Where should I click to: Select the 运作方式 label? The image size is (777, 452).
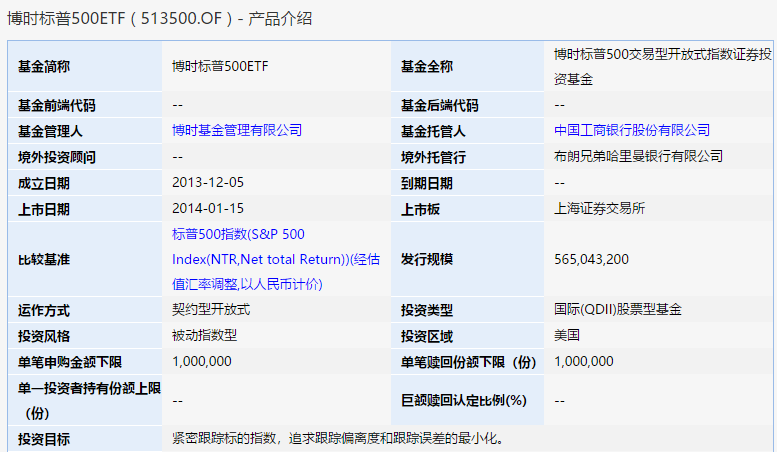coord(44,311)
